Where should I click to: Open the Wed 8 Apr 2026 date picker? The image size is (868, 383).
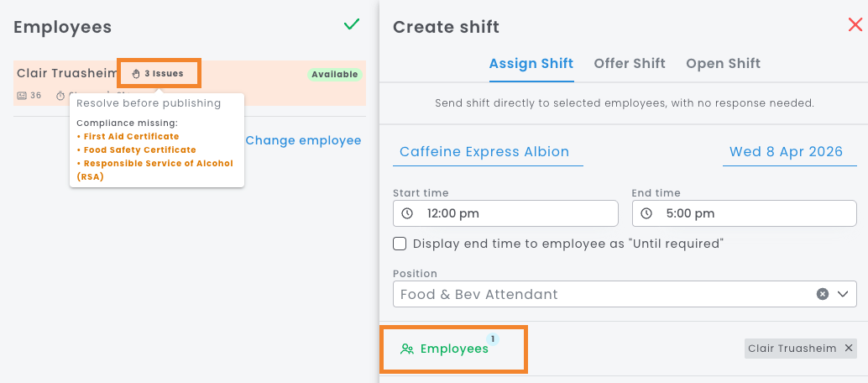pos(786,152)
